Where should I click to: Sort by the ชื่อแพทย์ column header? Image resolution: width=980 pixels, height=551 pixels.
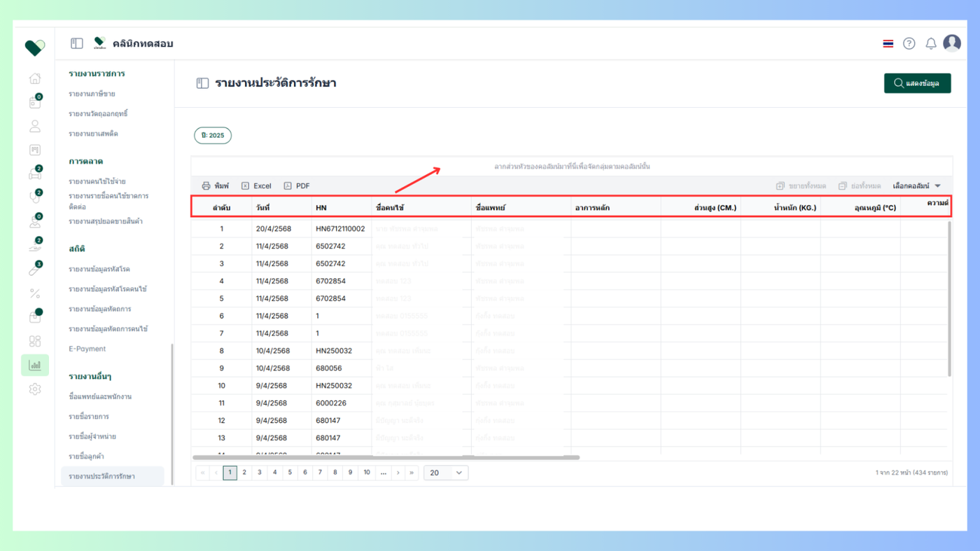[521, 208]
